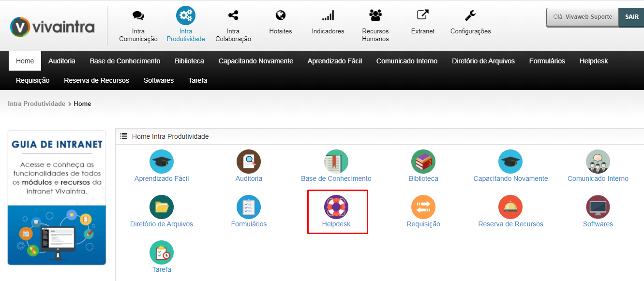
Task: Open Helpdesk in the navigation bar
Action: 594,61
